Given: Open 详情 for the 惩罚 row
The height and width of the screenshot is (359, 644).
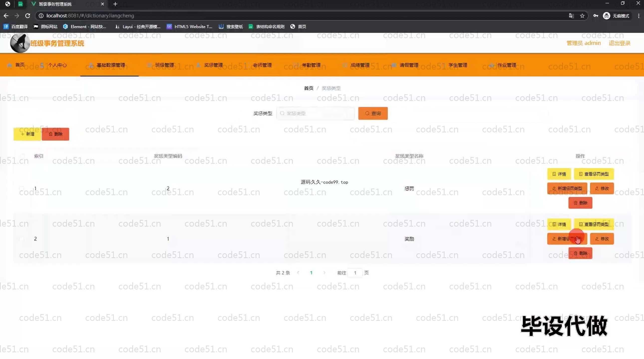Looking at the screenshot, I should click(559, 174).
